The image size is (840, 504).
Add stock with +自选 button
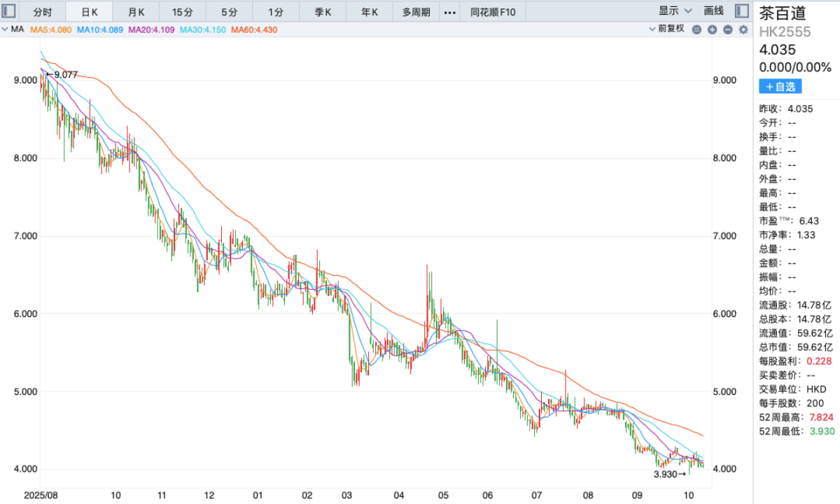780,86
